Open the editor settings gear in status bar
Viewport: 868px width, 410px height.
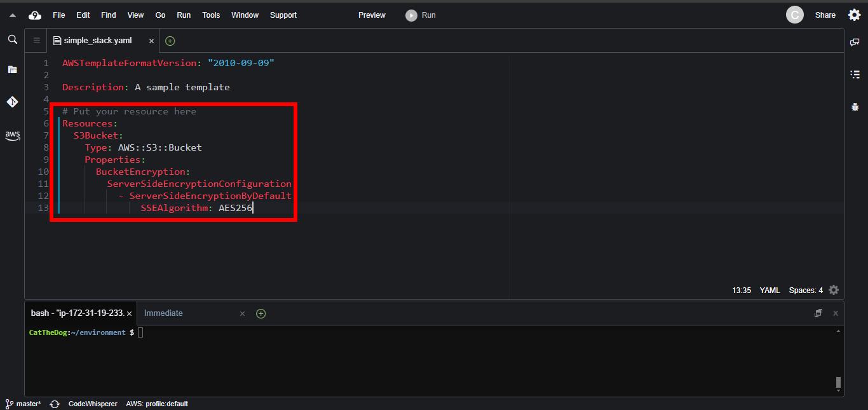point(834,290)
